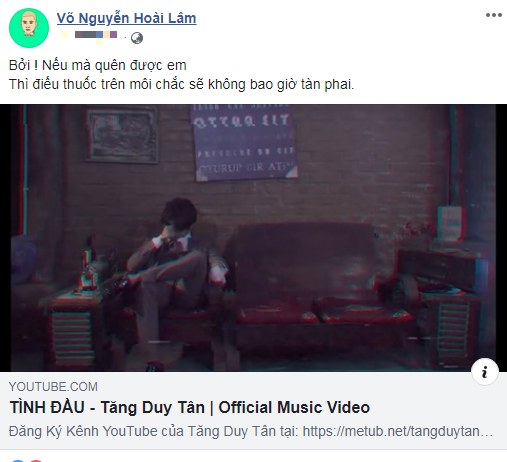Click the red Love reaction icon
This screenshot has height=462, width=507.
click(36, 461)
